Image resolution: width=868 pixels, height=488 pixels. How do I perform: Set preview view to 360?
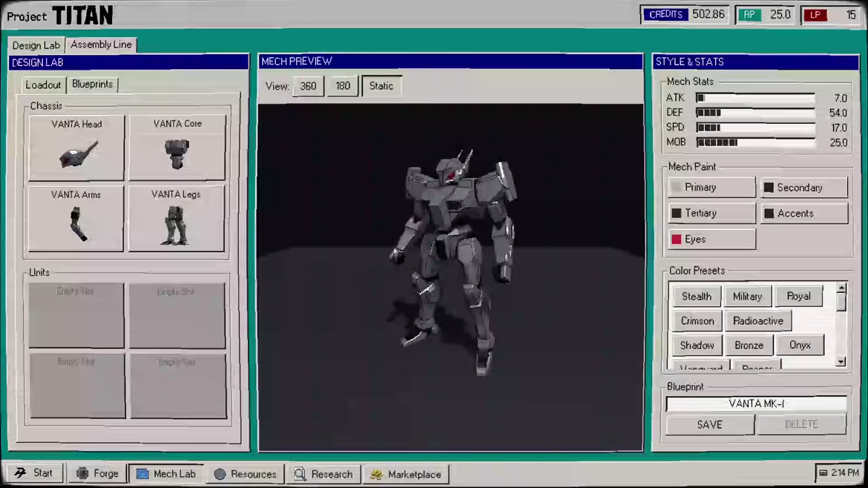coord(309,86)
